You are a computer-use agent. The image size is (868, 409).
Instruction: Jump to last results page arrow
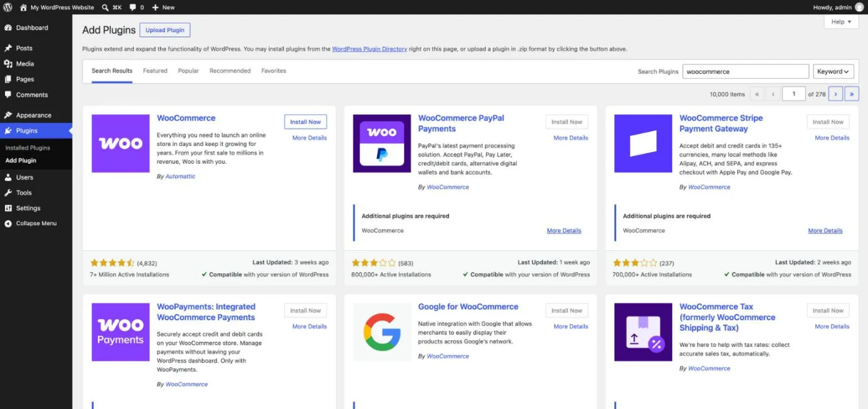(x=852, y=94)
